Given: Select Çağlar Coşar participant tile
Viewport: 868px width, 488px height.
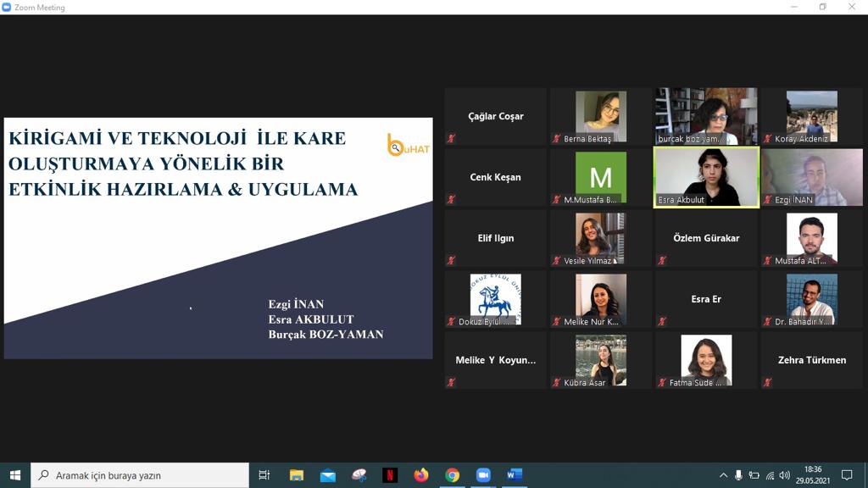Looking at the screenshot, I should coord(495,116).
